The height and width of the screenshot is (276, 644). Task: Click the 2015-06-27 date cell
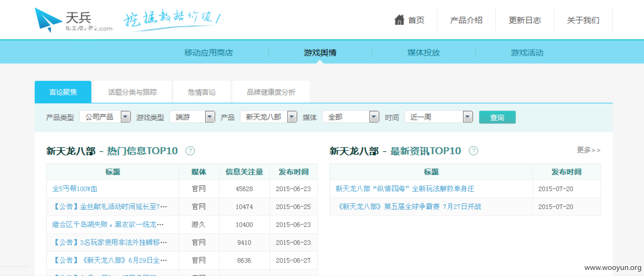click(293, 260)
